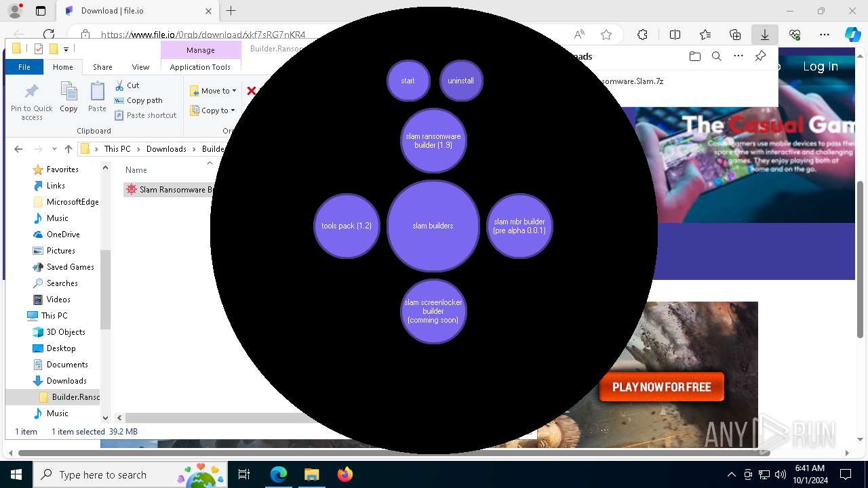Open the Application Tools tab
This screenshot has width=868, height=488.
200,67
